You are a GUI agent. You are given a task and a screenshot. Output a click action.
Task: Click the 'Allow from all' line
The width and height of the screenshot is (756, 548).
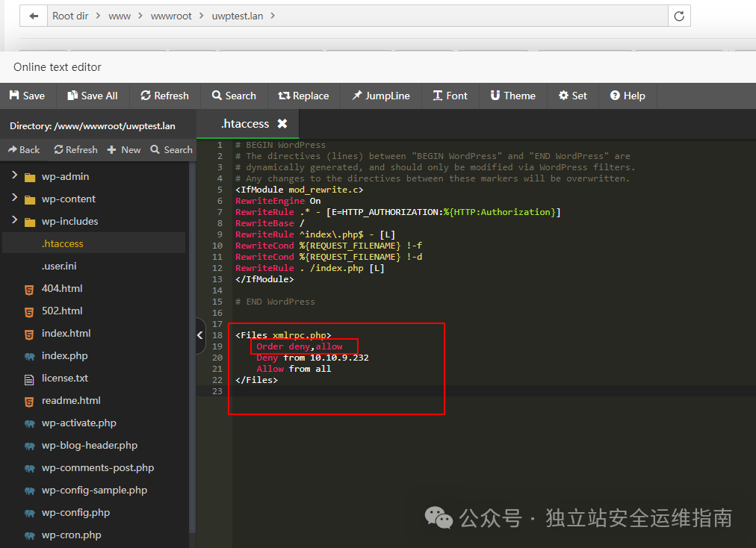[294, 369]
